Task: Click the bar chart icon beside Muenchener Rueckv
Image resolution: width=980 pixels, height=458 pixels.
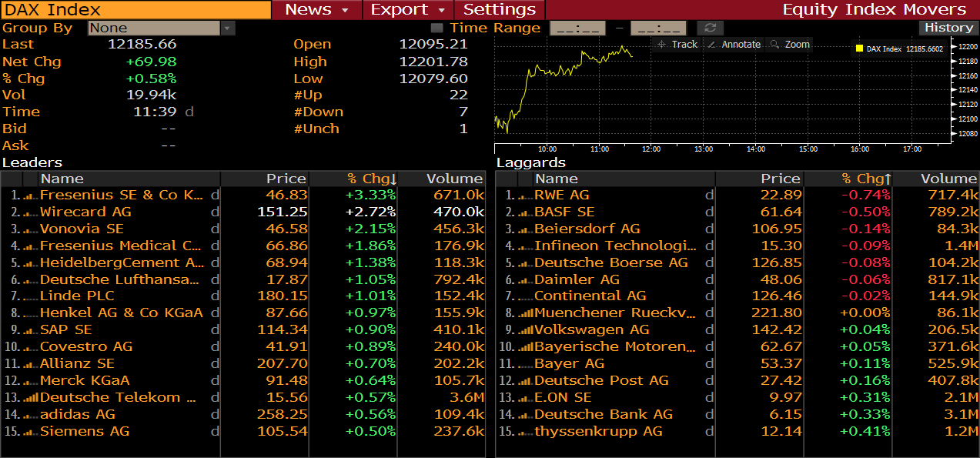Action: [526, 313]
